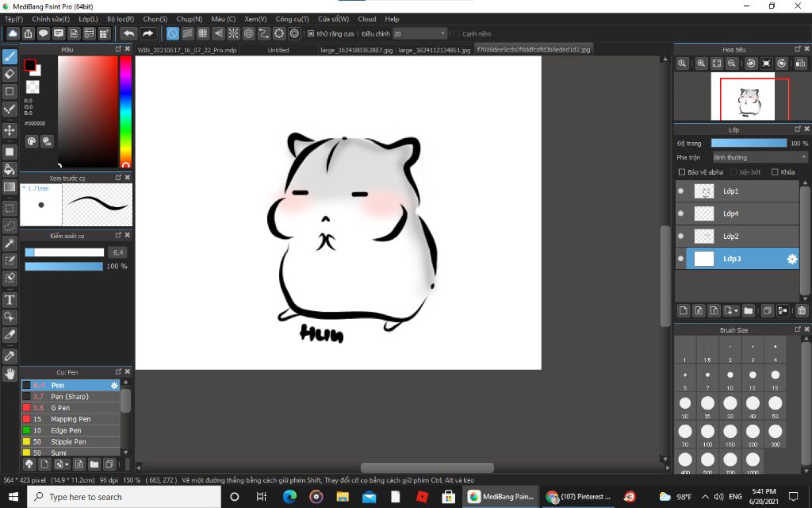Delete the layer with the trash icon
Image resolution: width=812 pixels, height=508 pixels.
coord(802,310)
